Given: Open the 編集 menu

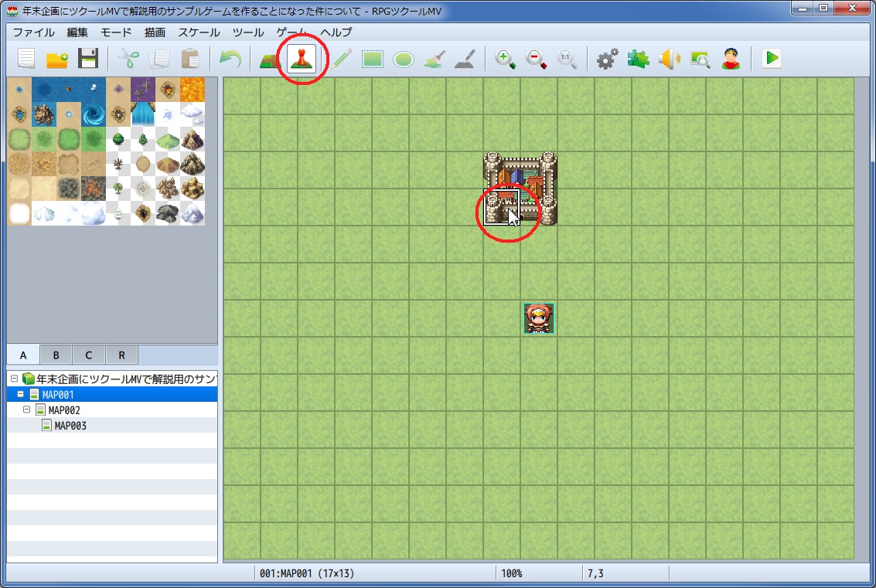Looking at the screenshot, I should (x=77, y=32).
